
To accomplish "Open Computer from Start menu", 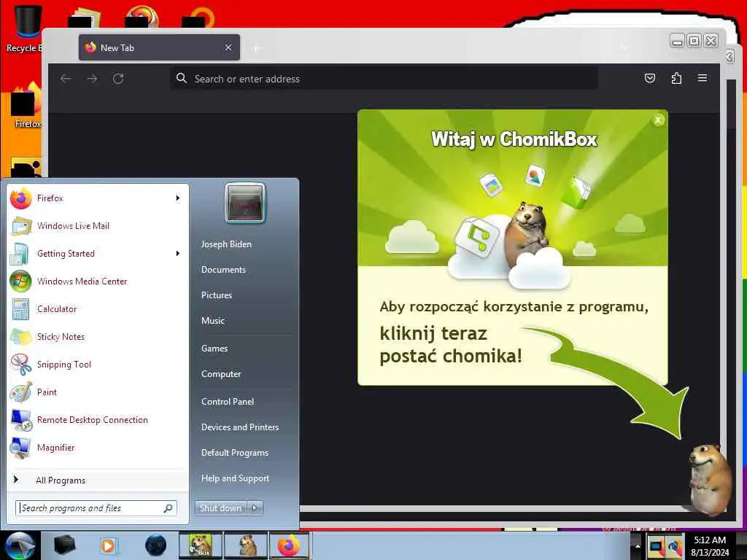I will 221,374.
